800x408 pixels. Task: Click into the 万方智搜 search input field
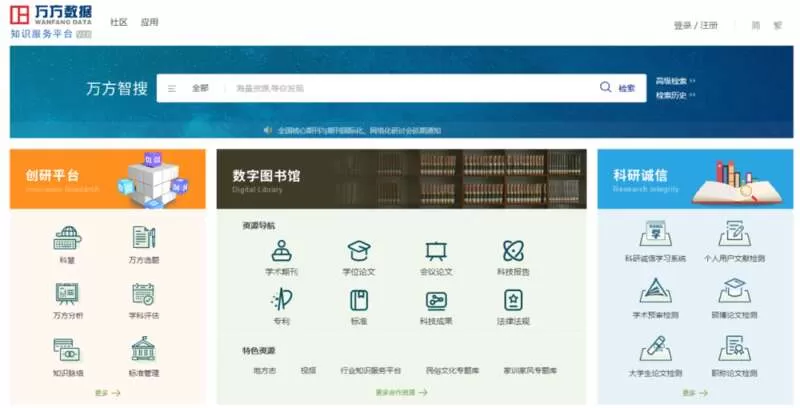pyautogui.click(x=413, y=88)
